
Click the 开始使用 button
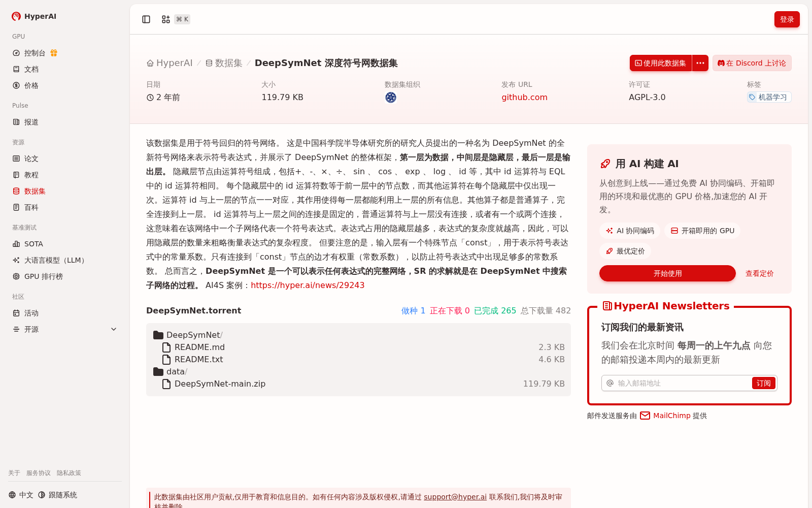[667, 273]
